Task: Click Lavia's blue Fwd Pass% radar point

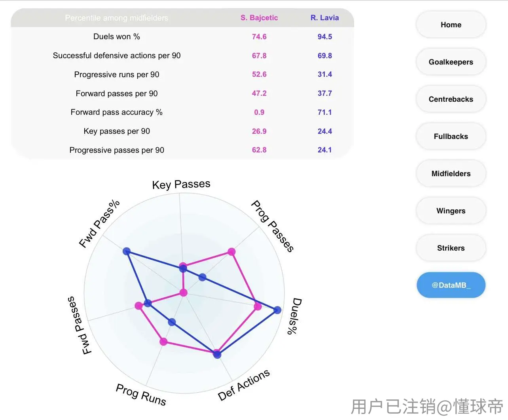Action: pyautogui.click(x=126, y=251)
